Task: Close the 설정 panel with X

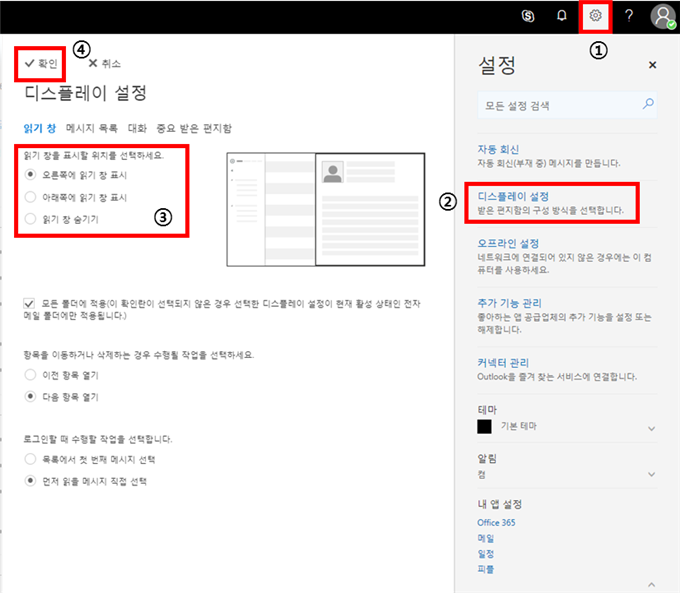Action: click(x=653, y=65)
